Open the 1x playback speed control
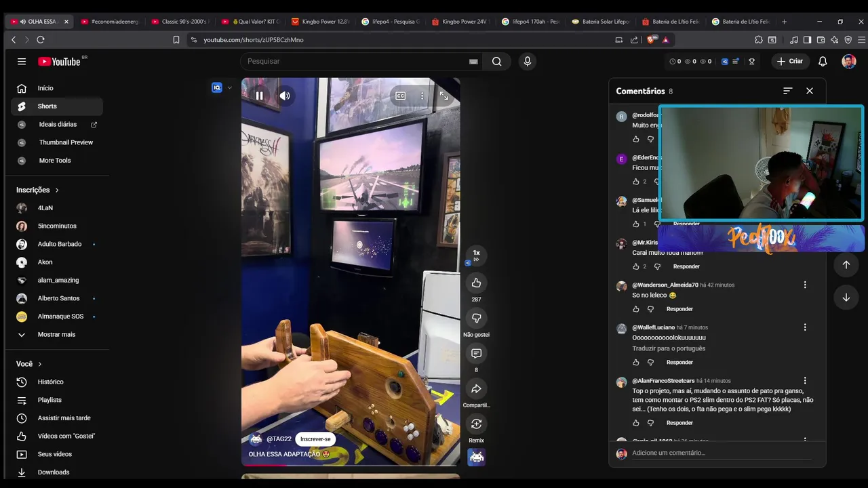The image size is (868, 488). (x=476, y=255)
